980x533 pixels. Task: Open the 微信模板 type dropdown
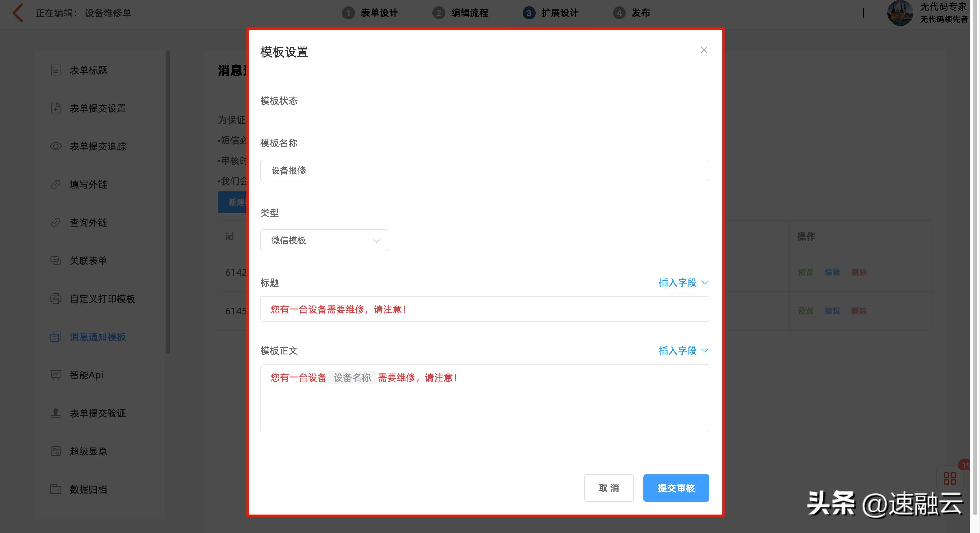(x=324, y=240)
